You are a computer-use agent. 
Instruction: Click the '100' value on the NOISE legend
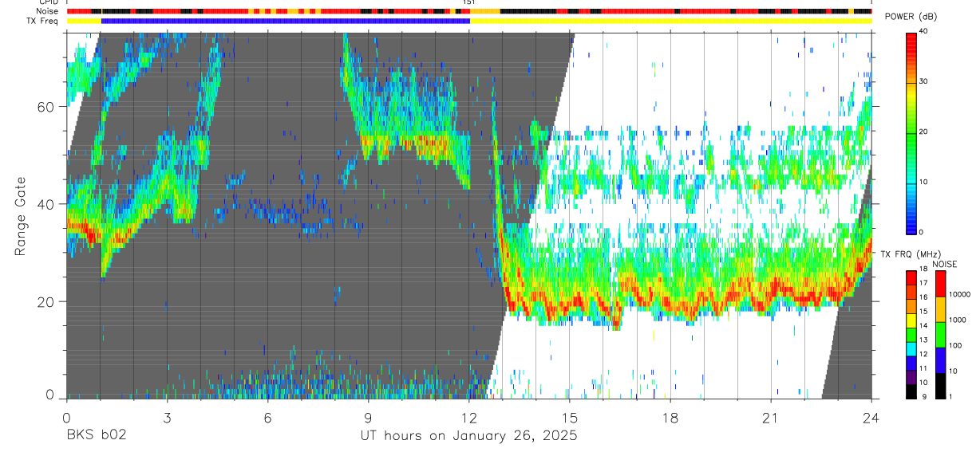pyautogui.click(x=957, y=346)
